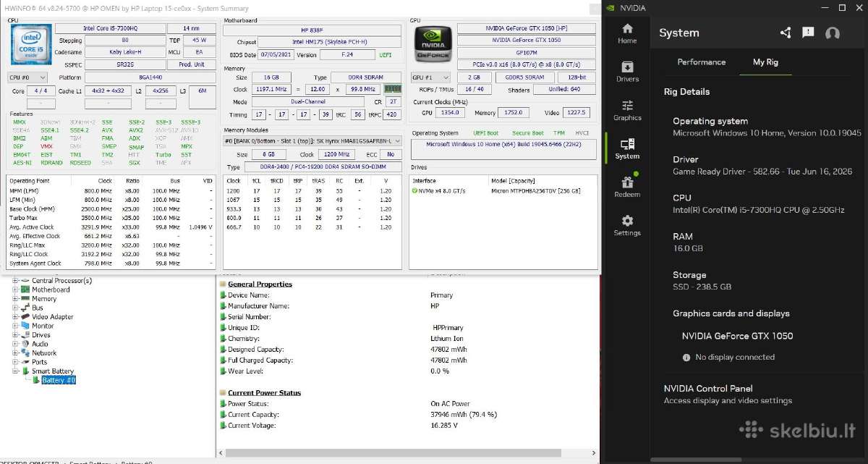Click the Turbo Max operating point row
Viewport: 868px width, 464px height.
tap(111, 218)
